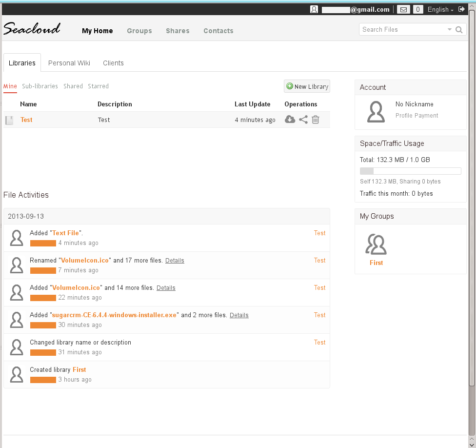
Task: Select the Starred libraries filter
Action: point(98,86)
